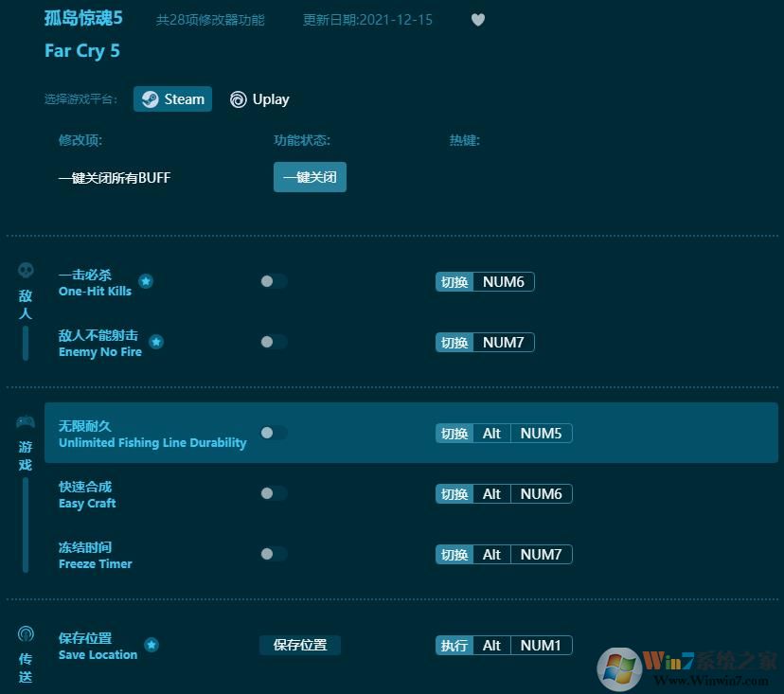The image size is (784, 694).
Task: Click the Enemy No Fire label
Action: pyautogui.click(x=100, y=352)
